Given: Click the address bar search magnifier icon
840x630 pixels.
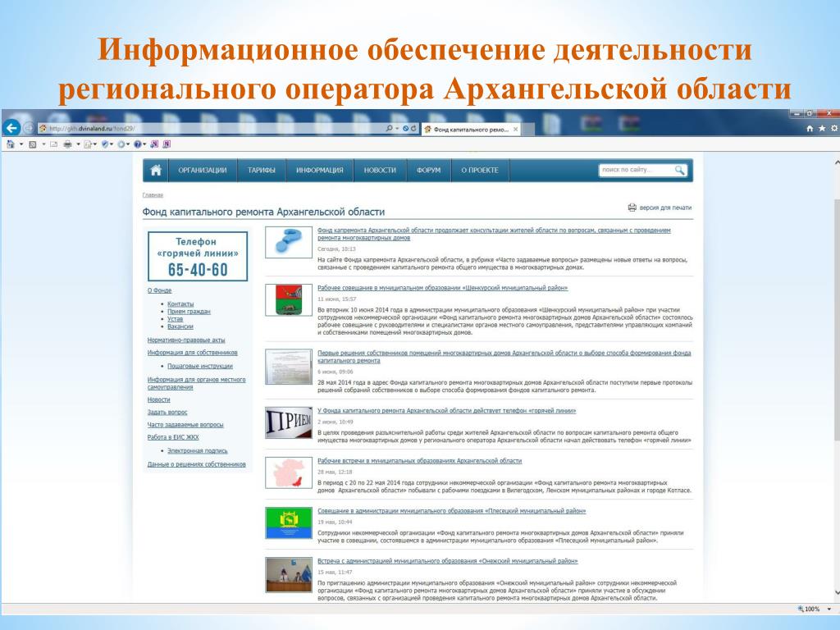Looking at the screenshot, I should tap(389, 129).
